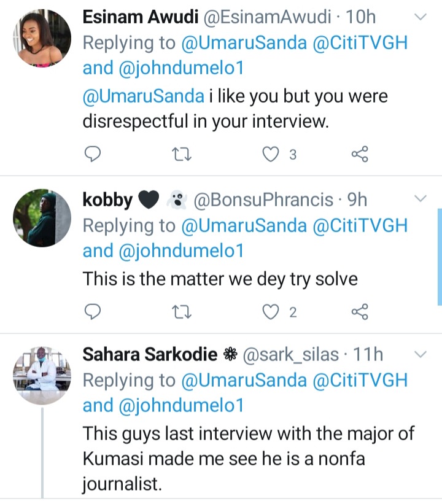Expand options menu on Sahara Sarkodie's tweet
Viewport: 442px width, 504px height.
coord(421,354)
